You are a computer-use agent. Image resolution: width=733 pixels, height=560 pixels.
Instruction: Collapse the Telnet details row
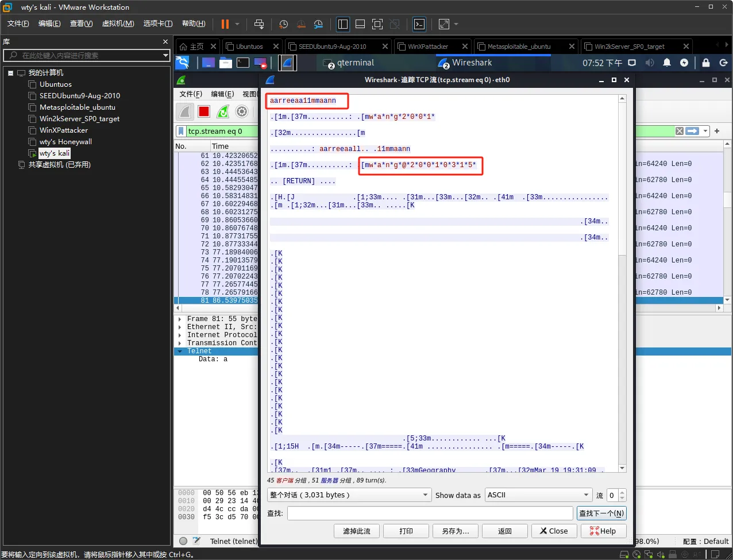coord(180,351)
